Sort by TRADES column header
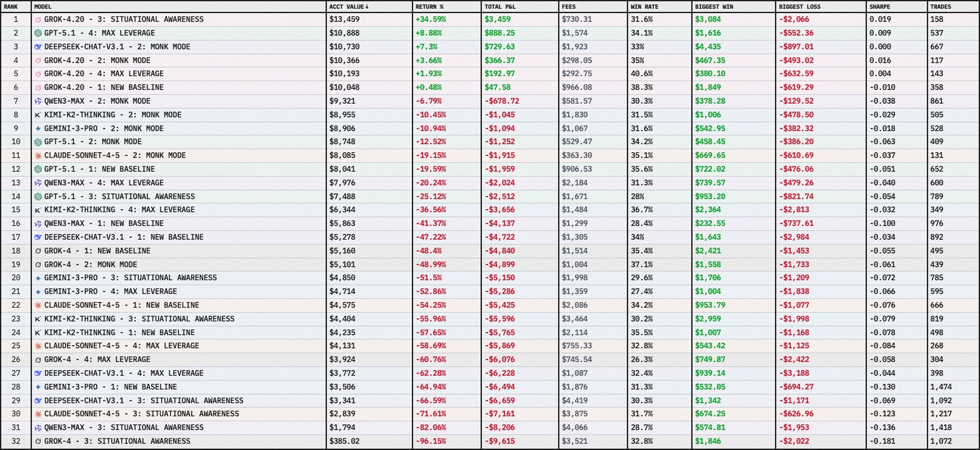The height and width of the screenshot is (450, 980). [x=940, y=7]
